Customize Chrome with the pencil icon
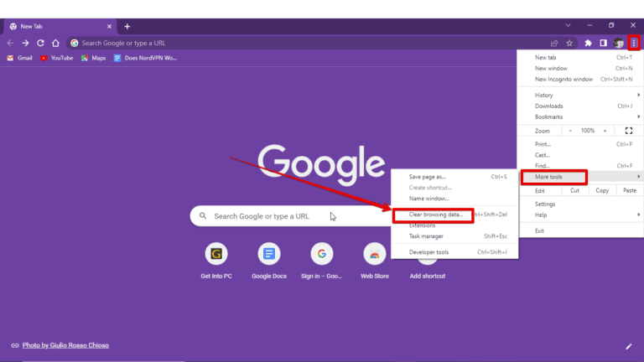 (628, 346)
